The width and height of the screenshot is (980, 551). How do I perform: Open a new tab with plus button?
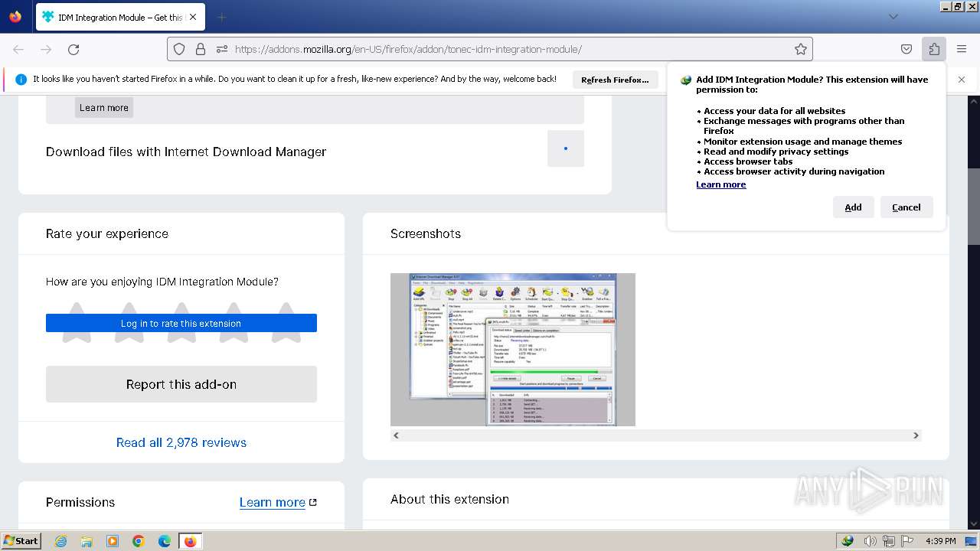(x=221, y=17)
